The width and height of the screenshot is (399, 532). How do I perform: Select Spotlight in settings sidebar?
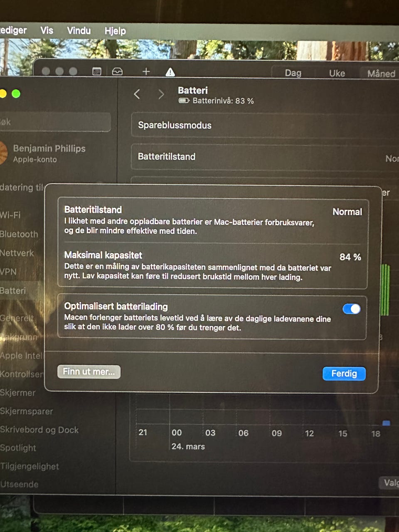(18, 448)
